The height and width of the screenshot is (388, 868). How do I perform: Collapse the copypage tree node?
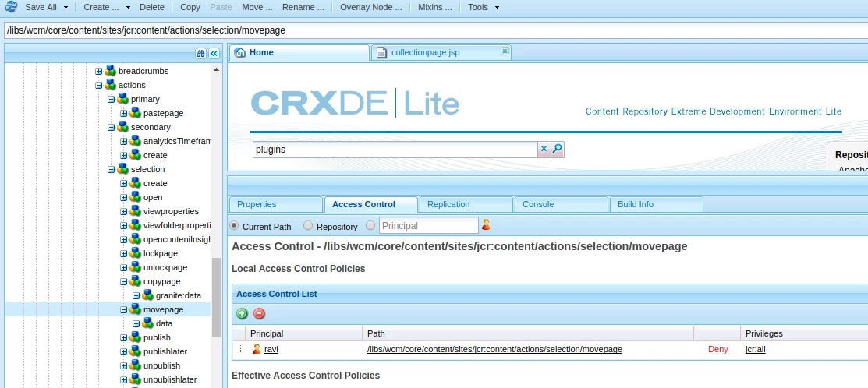(x=123, y=281)
